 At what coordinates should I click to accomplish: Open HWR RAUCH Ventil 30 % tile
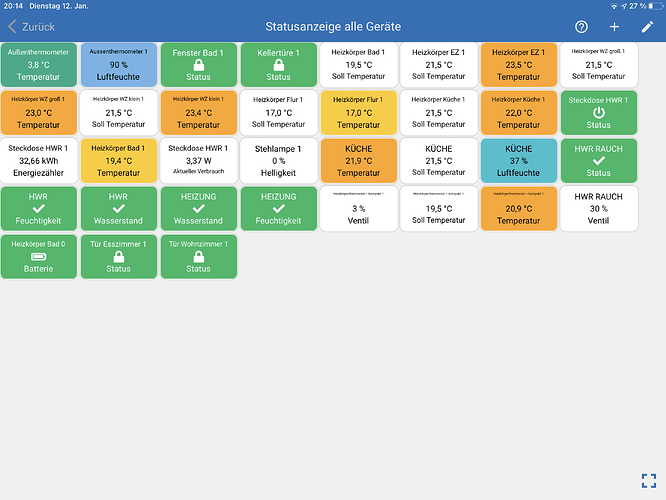point(598,208)
